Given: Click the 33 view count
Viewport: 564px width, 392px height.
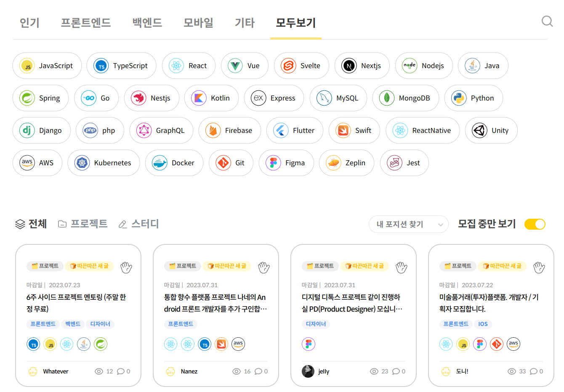Looking at the screenshot, I should pos(522,371).
